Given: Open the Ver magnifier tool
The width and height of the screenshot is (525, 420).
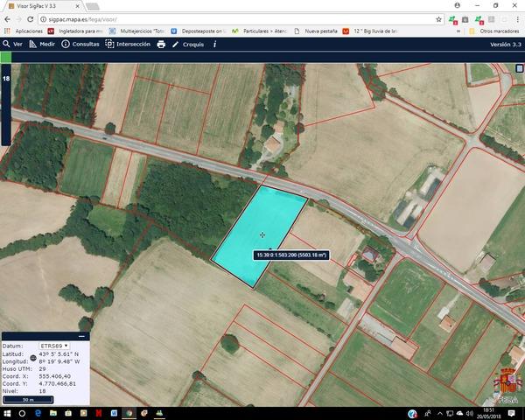Looking at the screenshot, I should 12,44.
